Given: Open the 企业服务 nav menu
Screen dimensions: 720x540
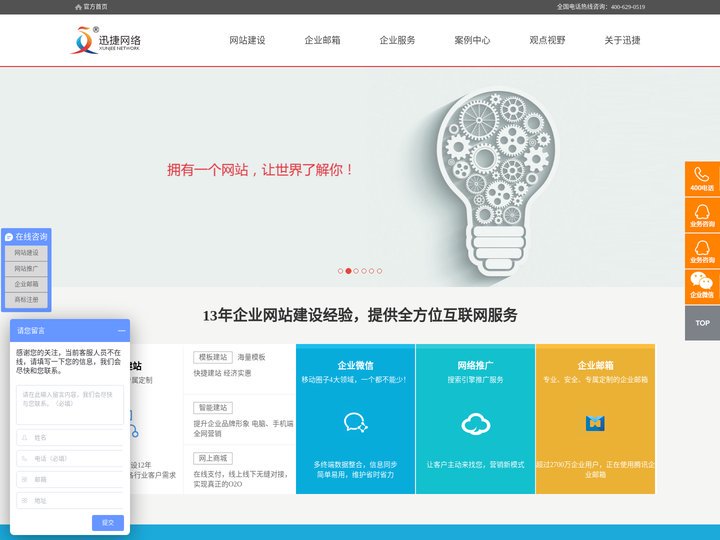Looking at the screenshot, I should (397, 40).
